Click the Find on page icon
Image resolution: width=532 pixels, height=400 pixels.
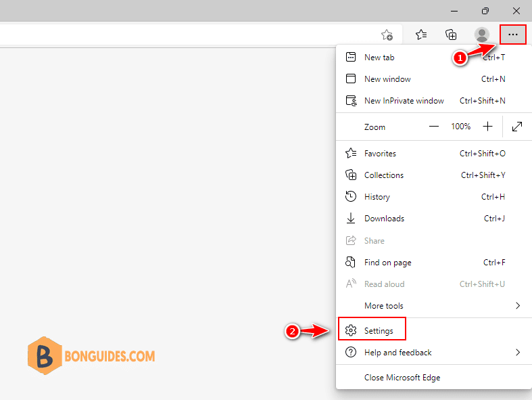(x=350, y=262)
